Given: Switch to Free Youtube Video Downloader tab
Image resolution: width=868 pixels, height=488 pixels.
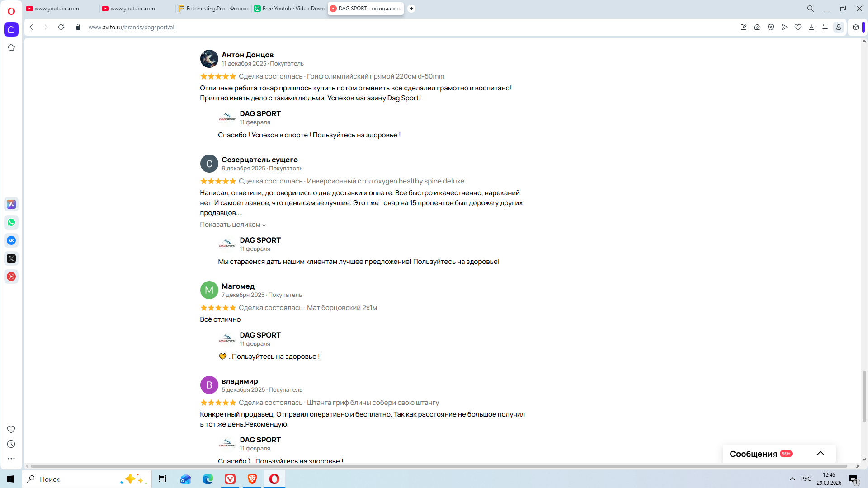Looking at the screenshot, I should point(289,9).
